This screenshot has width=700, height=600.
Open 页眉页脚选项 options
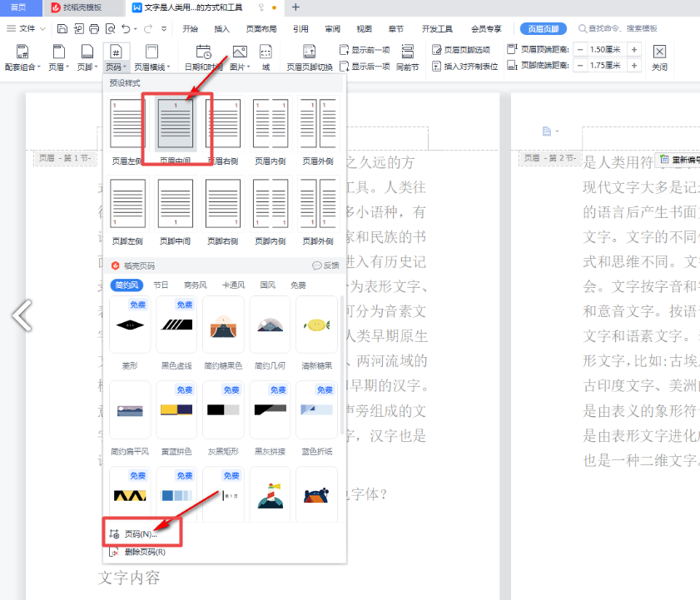point(461,50)
